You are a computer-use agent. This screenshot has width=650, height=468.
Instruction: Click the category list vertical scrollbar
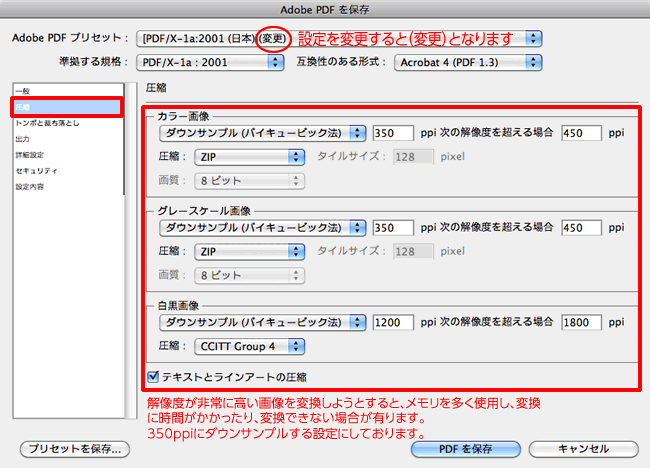[x=131, y=251]
